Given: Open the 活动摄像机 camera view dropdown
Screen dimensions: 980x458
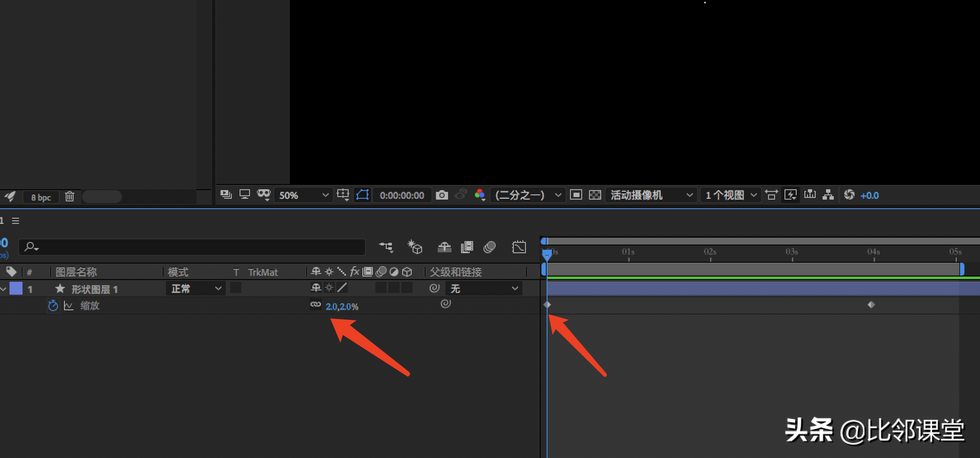Looking at the screenshot, I should pyautogui.click(x=651, y=195).
